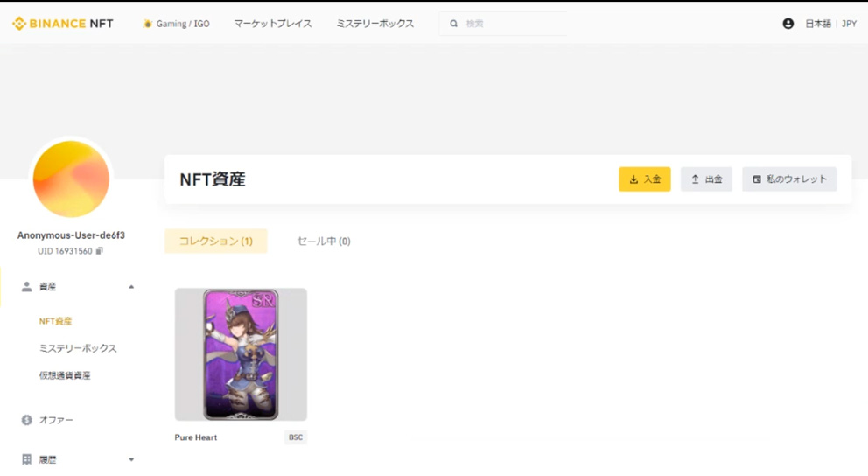
Task: Open the Pure Heart NFT card image
Action: tap(241, 354)
